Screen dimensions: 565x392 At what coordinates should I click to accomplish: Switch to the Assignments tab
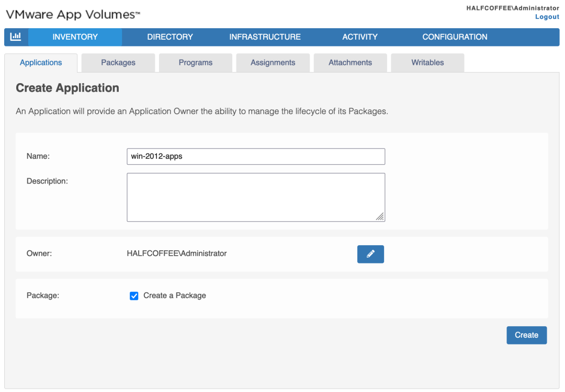click(273, 63)
